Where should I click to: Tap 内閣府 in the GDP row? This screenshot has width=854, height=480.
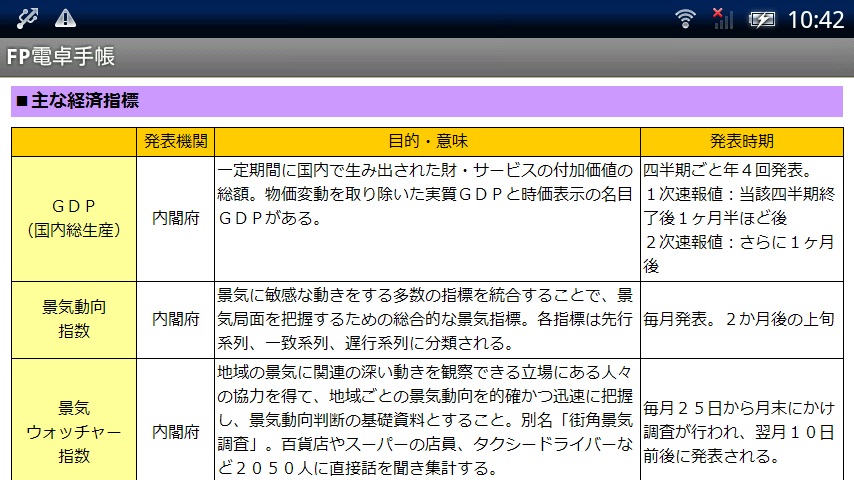pos(175,218)
